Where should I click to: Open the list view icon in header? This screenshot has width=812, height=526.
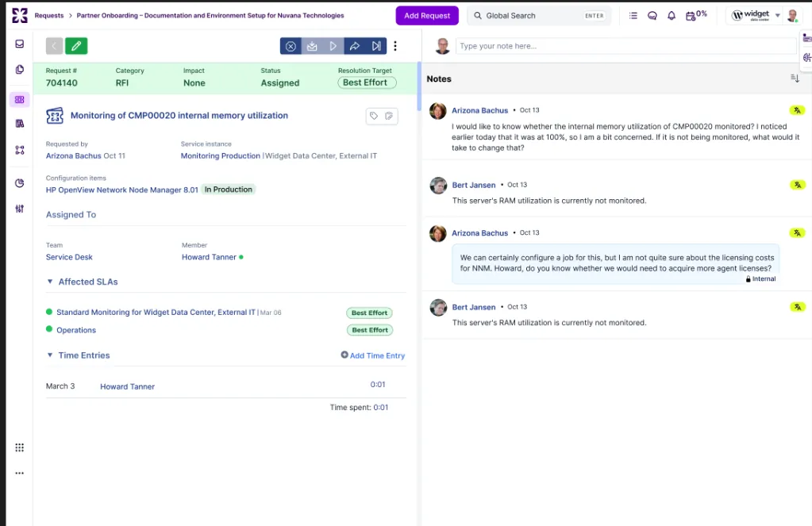[633, 16]
